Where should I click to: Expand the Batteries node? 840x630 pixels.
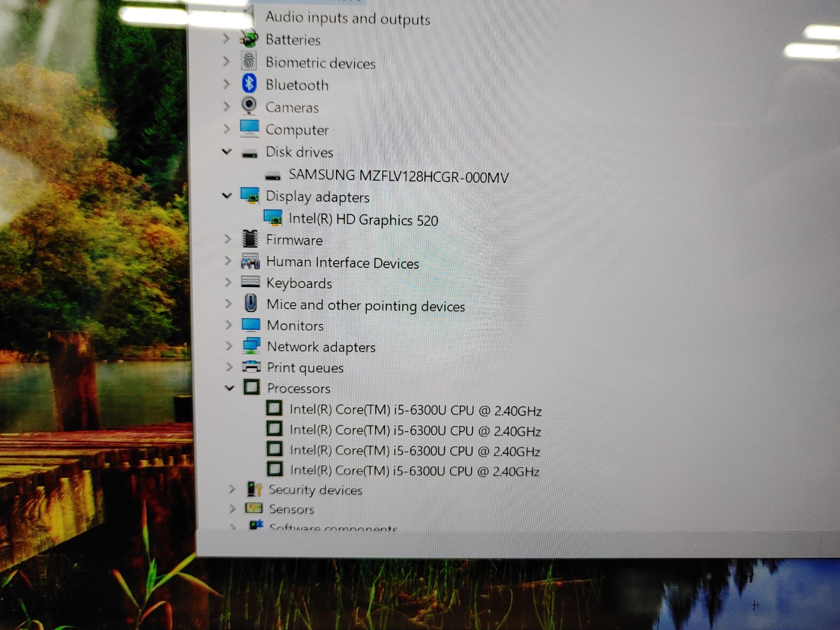coord(226,38)
